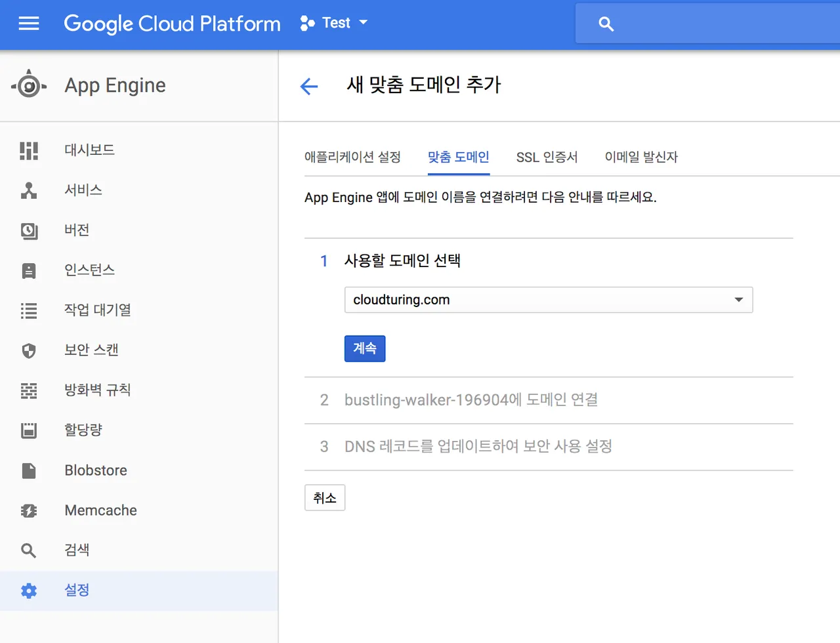Switch to 애플리케이션 설정 tab
The image size is (840, 643).
pyautogui.click(x=352, y=157)
